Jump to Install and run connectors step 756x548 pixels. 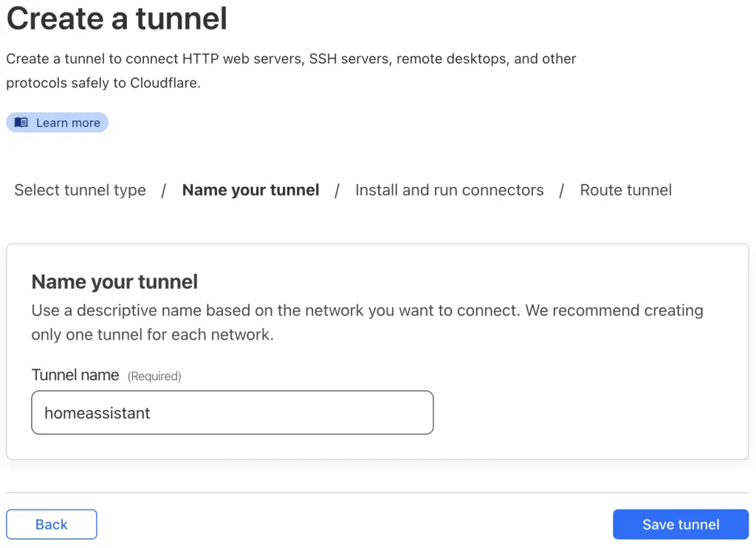450,190
